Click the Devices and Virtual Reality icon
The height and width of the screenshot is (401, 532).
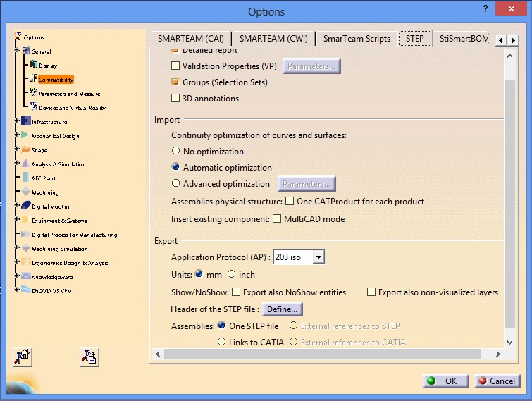tap(33, 106)
